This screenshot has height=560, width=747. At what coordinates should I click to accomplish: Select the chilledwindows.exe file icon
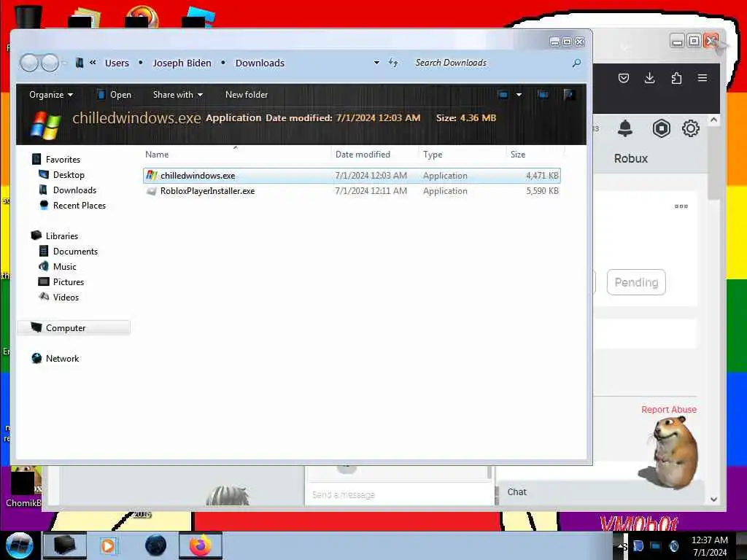click(x=152, y=175)
